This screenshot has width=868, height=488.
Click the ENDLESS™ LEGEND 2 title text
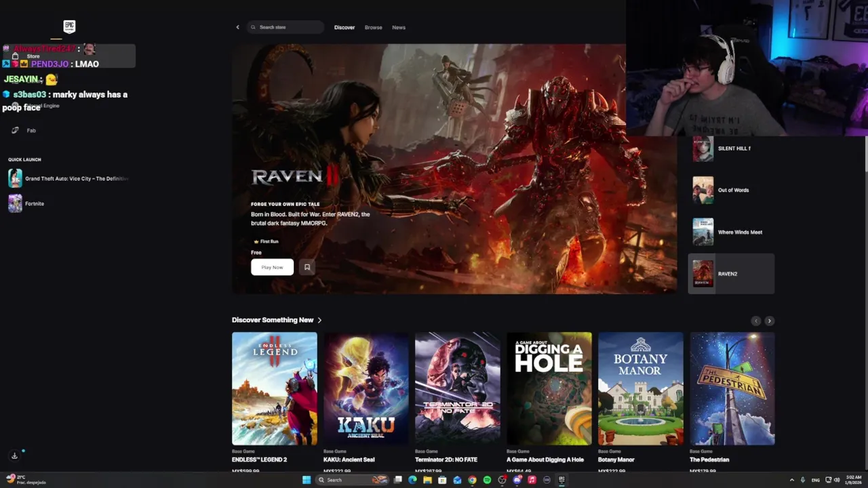coord(260,460)
